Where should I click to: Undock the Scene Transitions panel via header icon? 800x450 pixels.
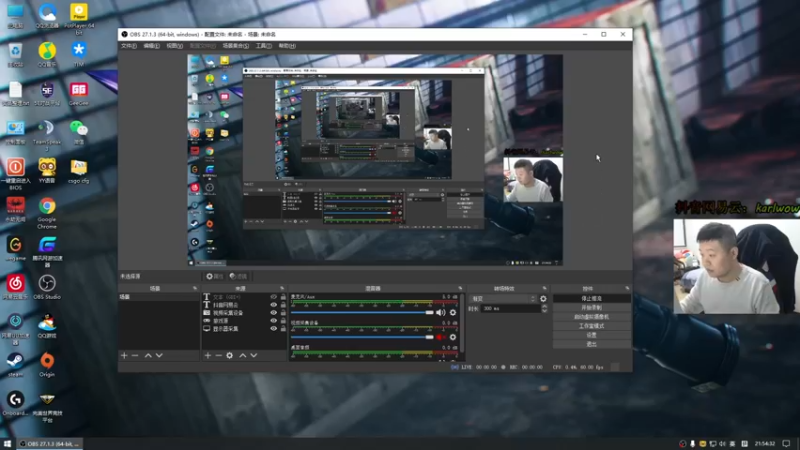tap(544, 288)
